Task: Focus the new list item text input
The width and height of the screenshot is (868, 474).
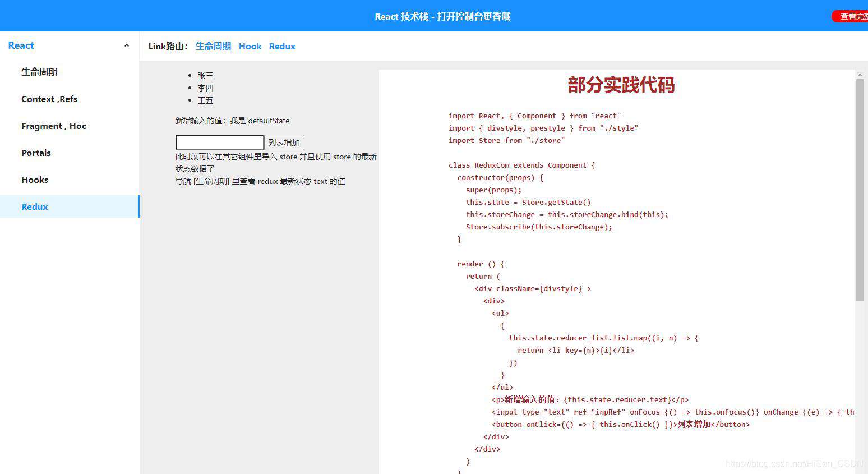Action: pos(220,142)
